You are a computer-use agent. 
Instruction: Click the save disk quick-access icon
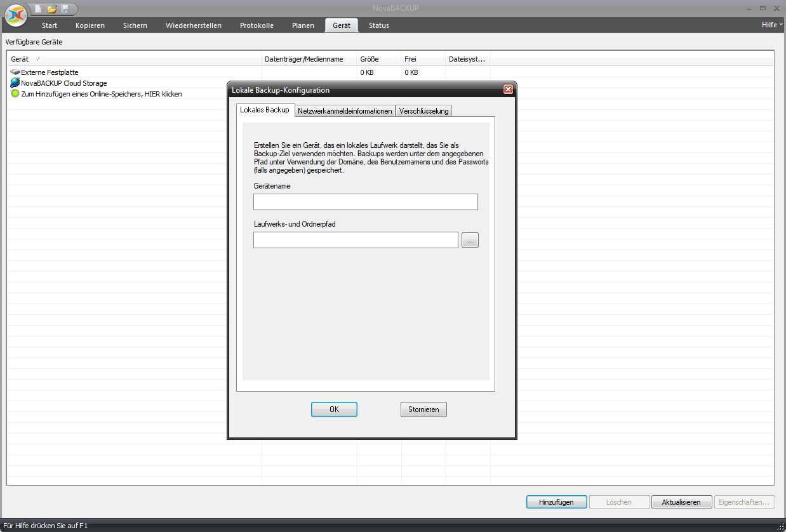pyautogui.click(x=65, y=9)
